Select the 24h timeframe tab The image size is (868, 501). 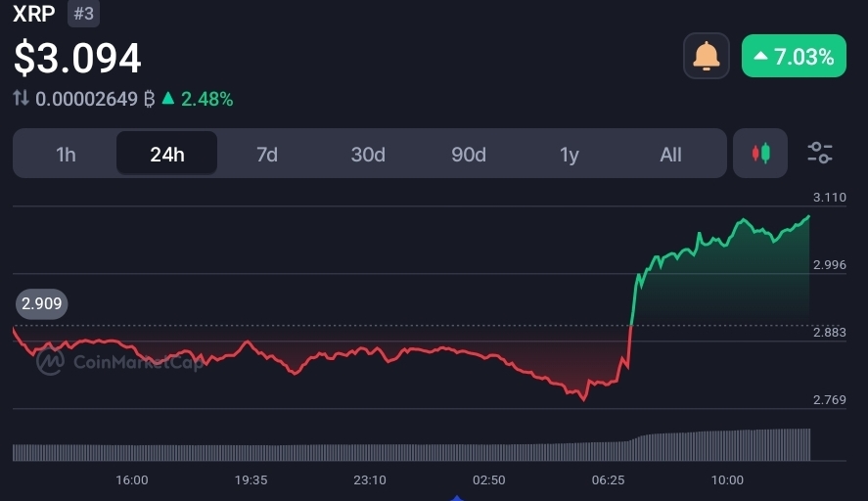click(166, 154)
